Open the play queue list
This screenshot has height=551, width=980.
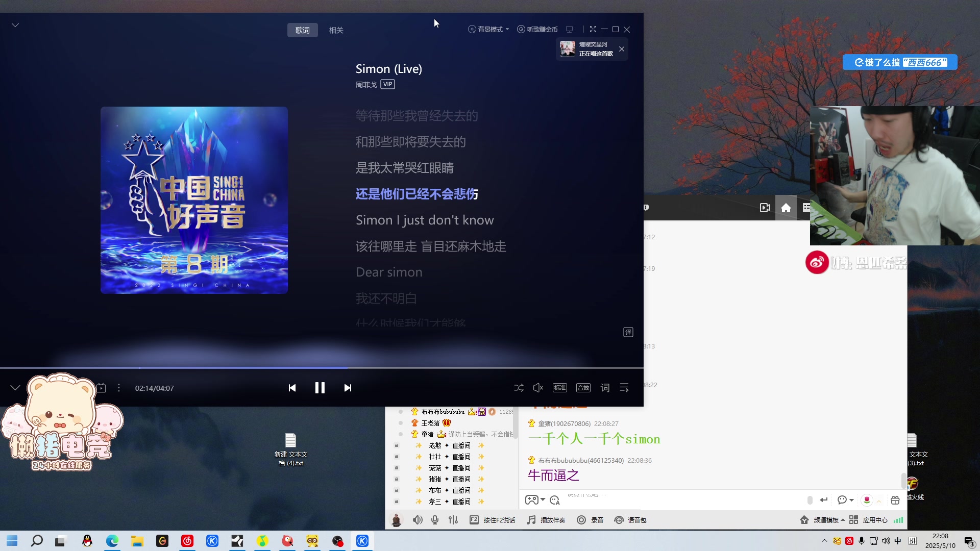(624, 388)
